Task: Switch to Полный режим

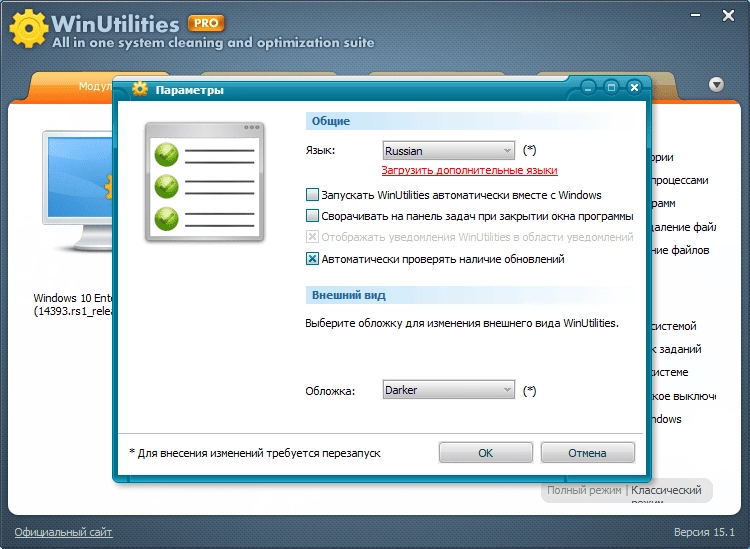Action: click(584, 490)
